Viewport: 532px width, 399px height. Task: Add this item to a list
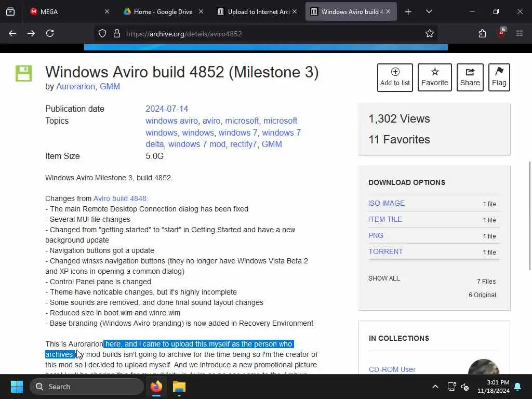[395, 77]
